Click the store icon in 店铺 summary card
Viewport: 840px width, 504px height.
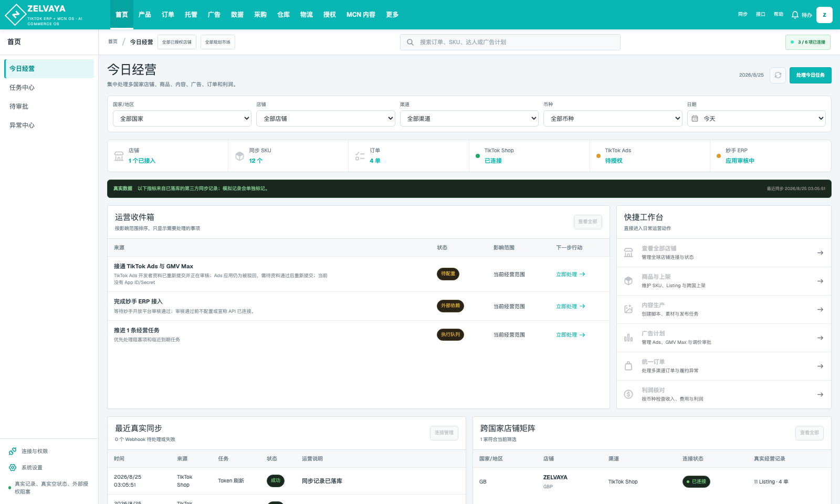pyautogui.click(x=119, y=156)
